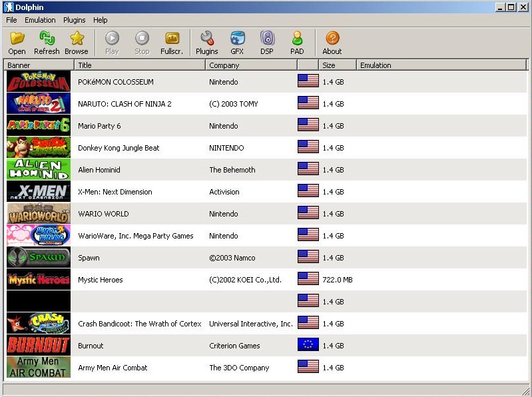Viewport: 532px width, 397px height.
Task: Select the Donkey Kong Jungle Beat banner
Action: coord(39,148)
